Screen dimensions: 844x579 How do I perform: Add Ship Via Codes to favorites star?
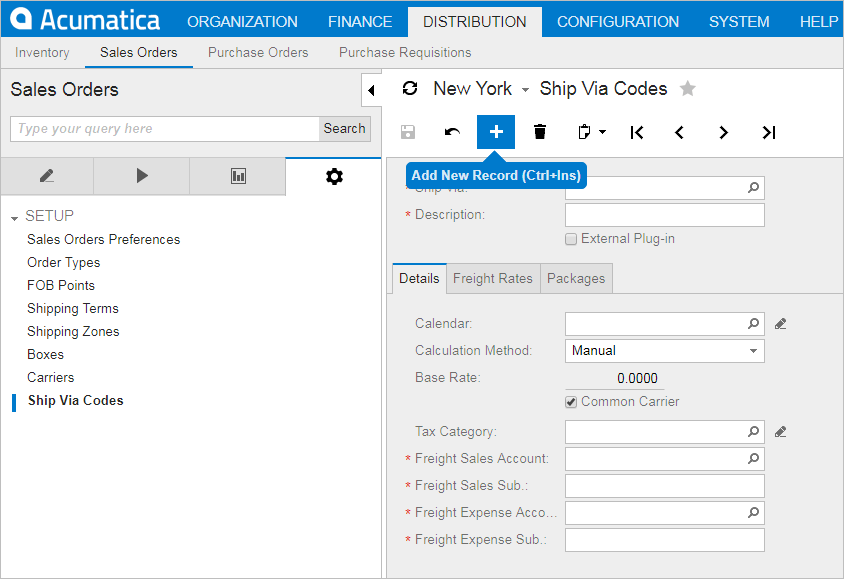[x=687, y=89]
